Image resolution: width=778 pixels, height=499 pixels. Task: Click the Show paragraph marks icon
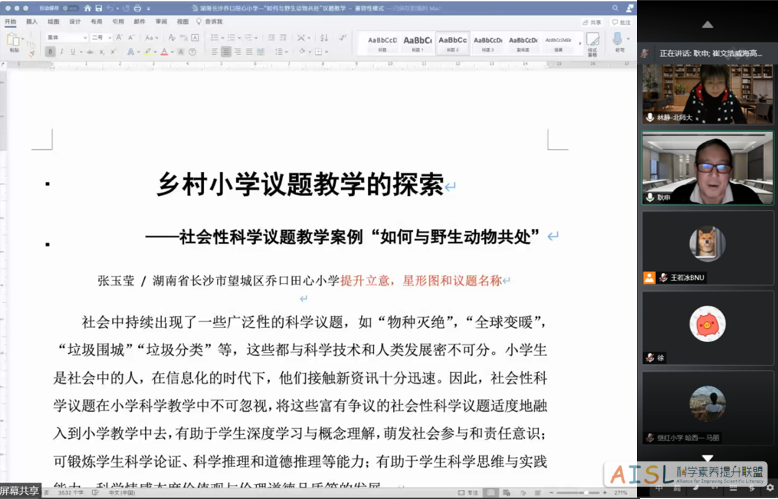(x=342, y=38)
